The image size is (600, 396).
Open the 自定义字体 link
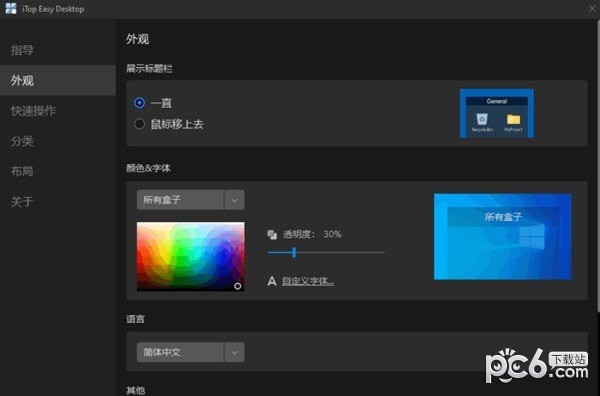[x=308, y=281]
